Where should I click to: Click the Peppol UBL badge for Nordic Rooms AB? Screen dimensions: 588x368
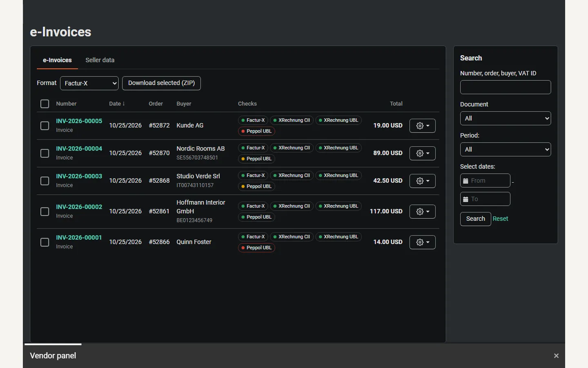[256, 159]
